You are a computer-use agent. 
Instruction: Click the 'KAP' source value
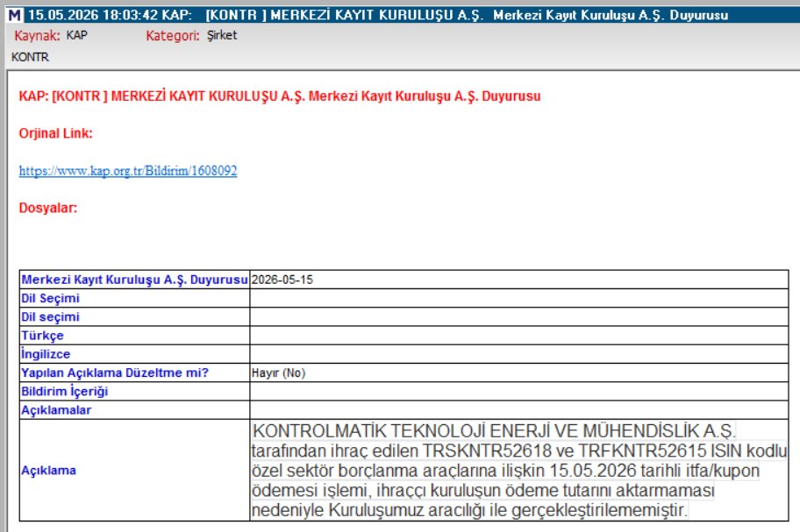click(77, 35)
